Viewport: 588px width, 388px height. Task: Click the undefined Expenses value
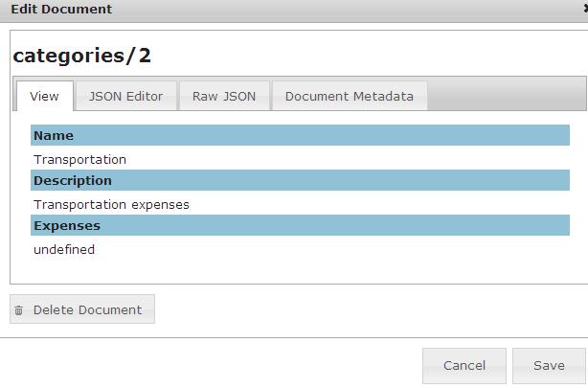(x=64, y=249)
